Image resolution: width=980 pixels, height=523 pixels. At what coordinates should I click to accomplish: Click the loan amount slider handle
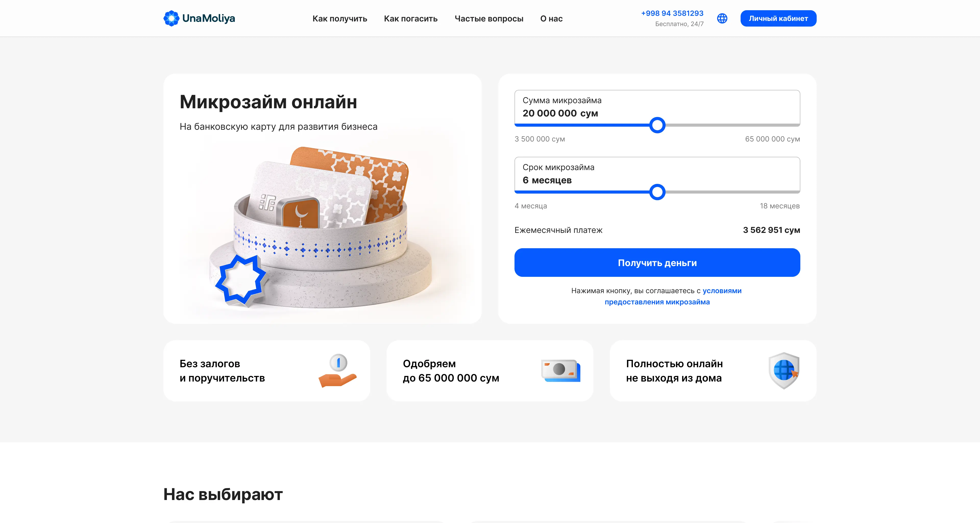click(x=657, y=125)
